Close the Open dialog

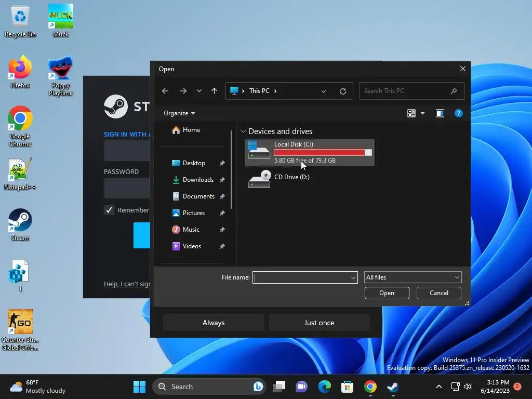[x=462, y=69]
